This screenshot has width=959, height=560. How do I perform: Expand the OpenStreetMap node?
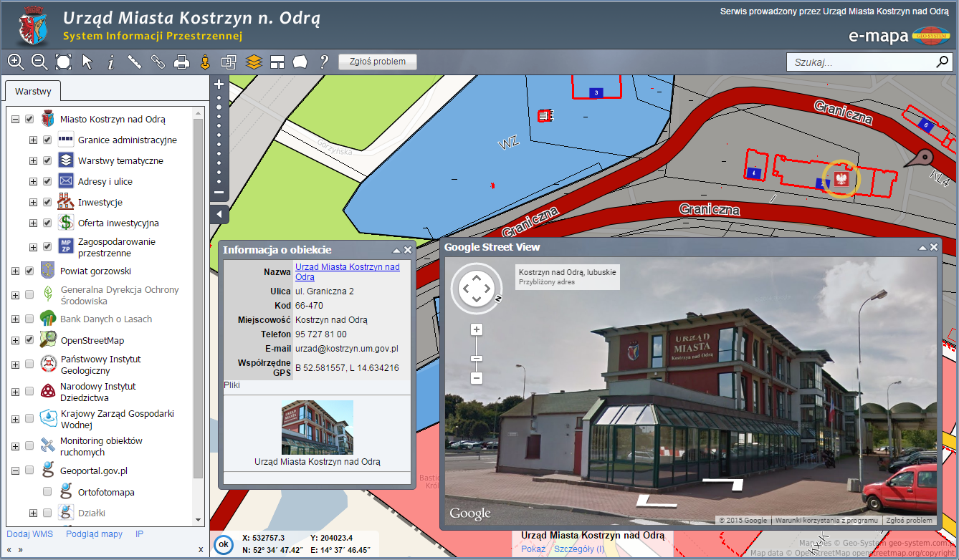coord(15,340)
